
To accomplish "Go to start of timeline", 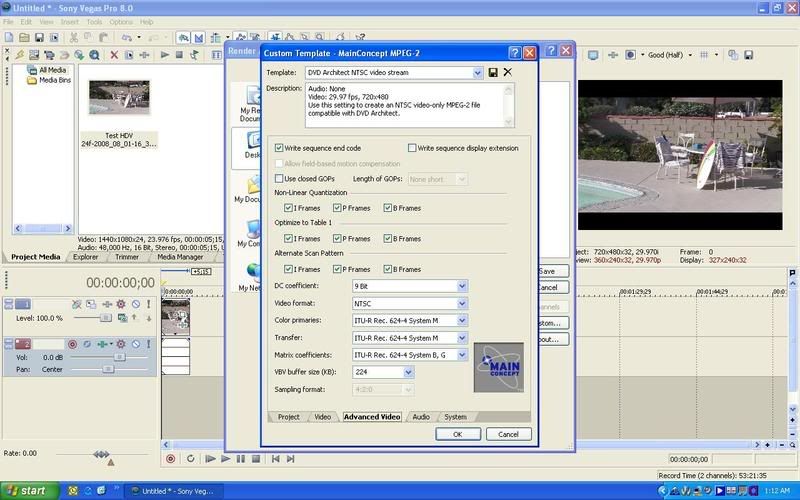I will pos(275,459).
